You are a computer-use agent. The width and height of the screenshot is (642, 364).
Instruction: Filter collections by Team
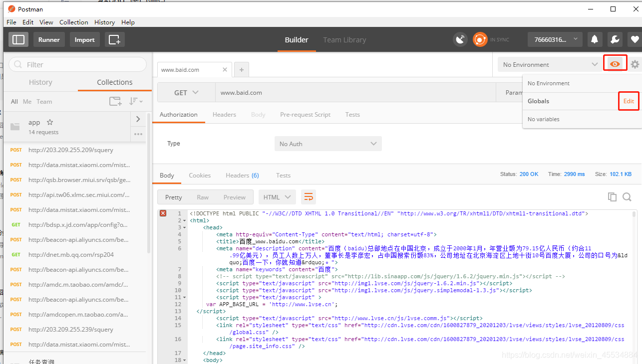coord(44,101)
